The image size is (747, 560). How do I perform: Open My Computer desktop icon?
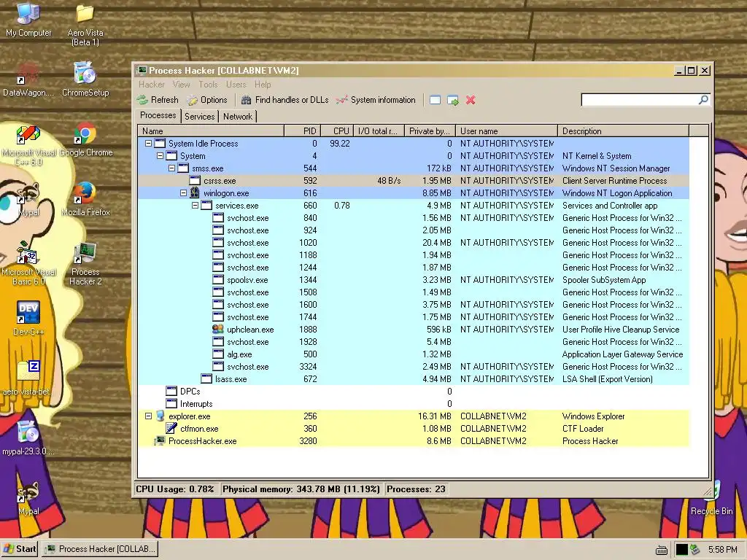click(28, 20)
